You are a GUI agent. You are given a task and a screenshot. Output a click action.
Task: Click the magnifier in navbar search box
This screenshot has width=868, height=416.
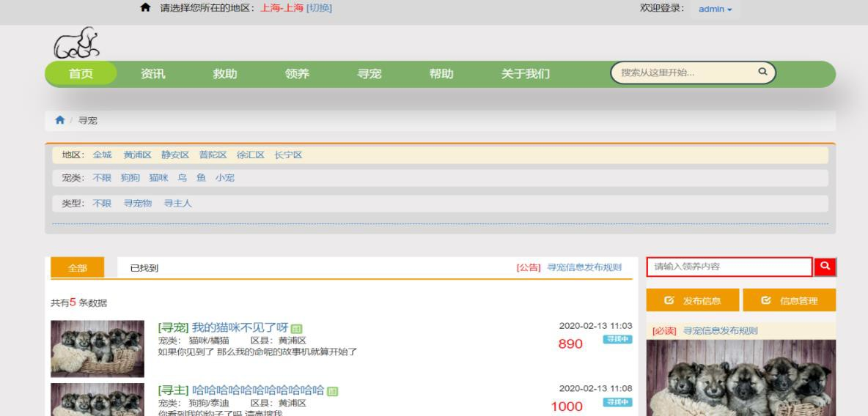[762, 72]
